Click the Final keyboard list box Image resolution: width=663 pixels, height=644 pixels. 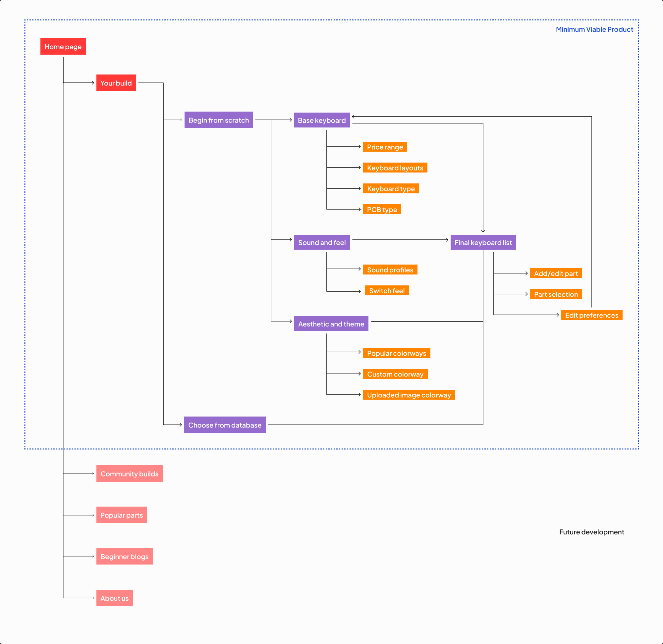coord(483,242)
